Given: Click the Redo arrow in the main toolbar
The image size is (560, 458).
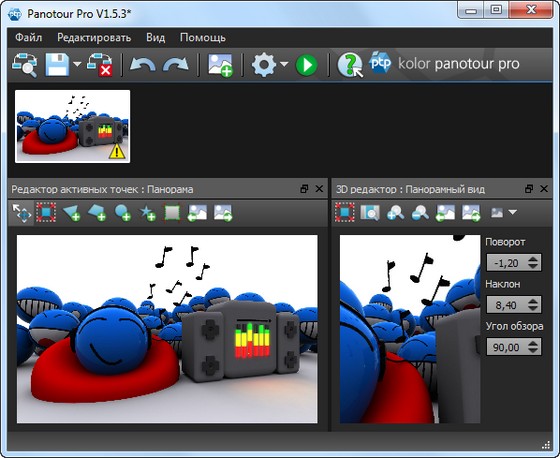Looking at the screenshot, I should [176, 65].
